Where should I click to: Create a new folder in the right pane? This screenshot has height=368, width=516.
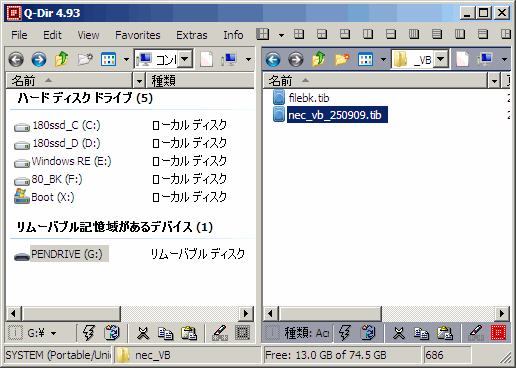(x=342, y=60)
